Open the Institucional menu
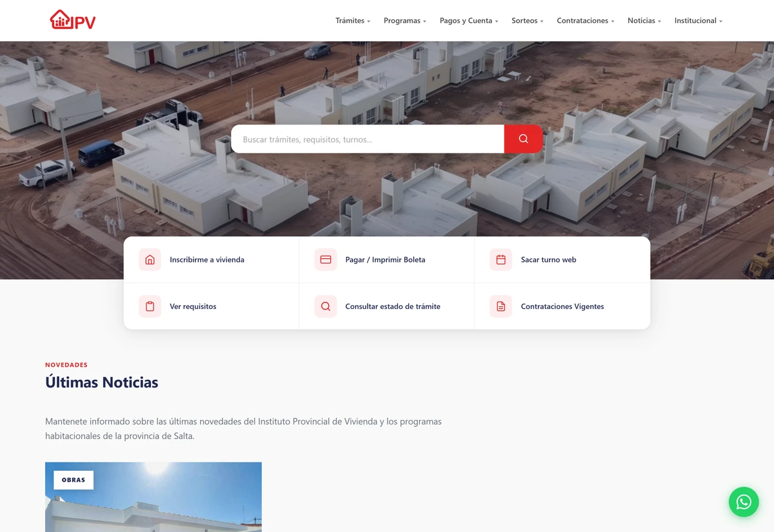 699,21
